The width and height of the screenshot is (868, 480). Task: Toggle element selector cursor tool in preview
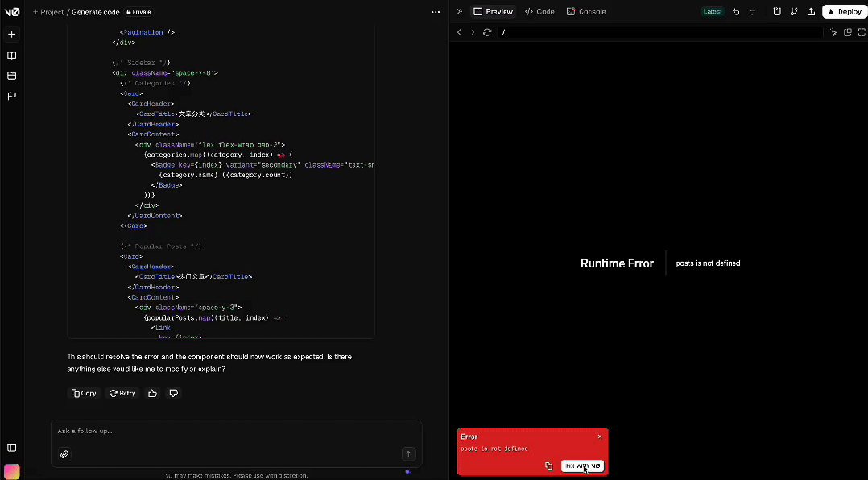[834, 32]
